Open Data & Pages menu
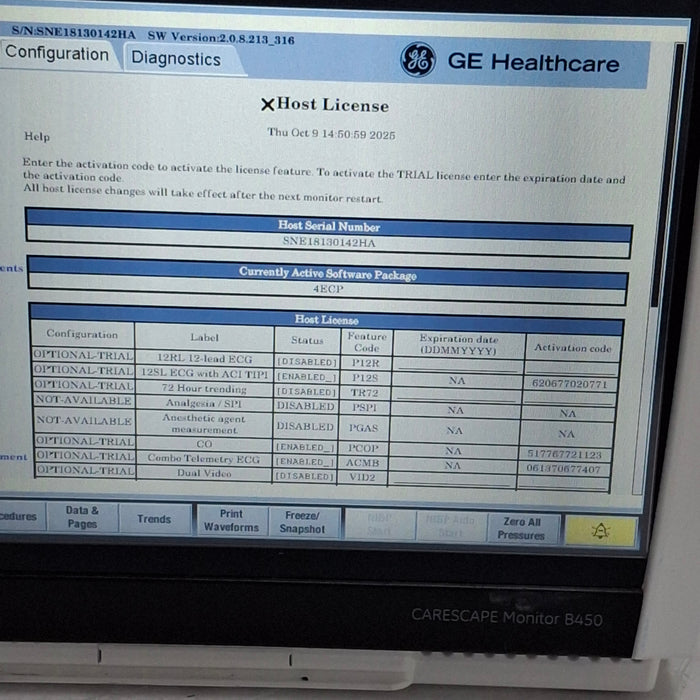This screenshot has height=700, width=700. pos(82,517)
